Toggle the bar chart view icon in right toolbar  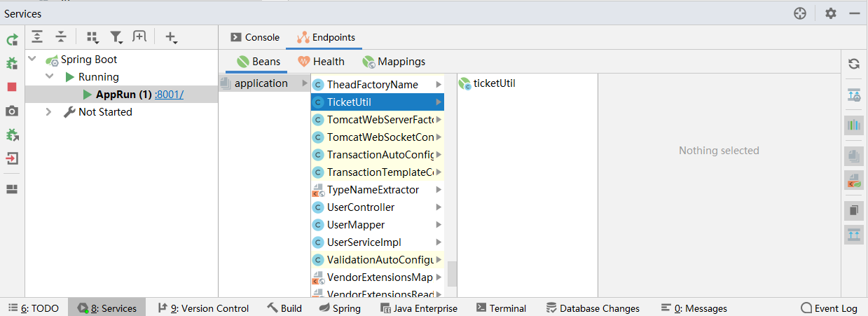[x=854, y=125]
